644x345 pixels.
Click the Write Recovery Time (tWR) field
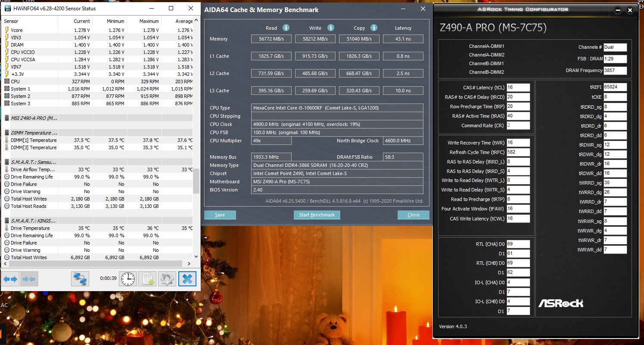518,142
